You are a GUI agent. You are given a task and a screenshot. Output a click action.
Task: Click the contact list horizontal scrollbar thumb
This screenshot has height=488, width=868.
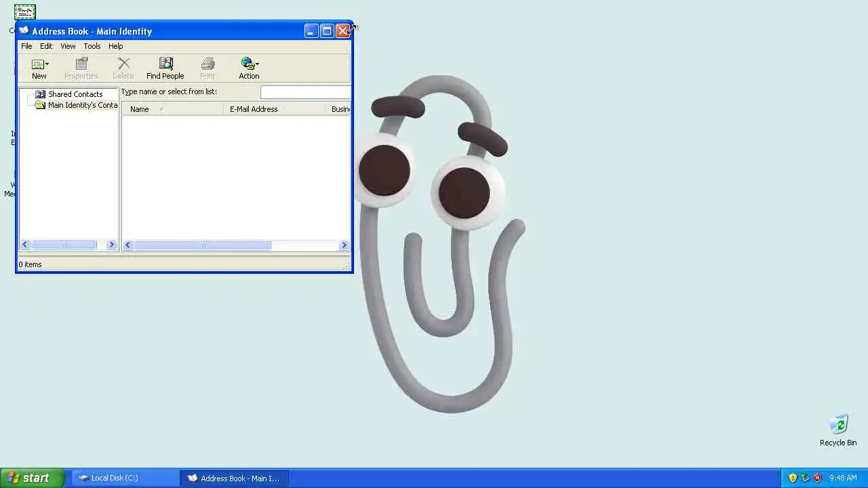coord(202,245)
